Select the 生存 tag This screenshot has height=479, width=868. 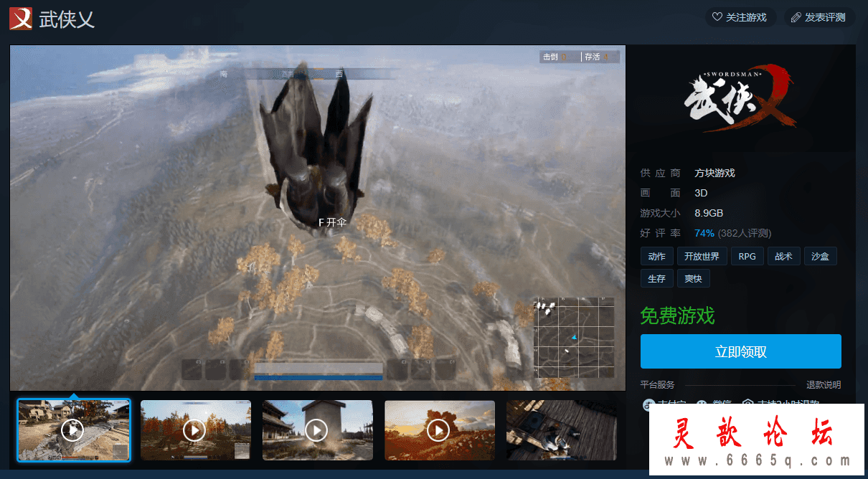pyautogui.click(x=656, y=278)
